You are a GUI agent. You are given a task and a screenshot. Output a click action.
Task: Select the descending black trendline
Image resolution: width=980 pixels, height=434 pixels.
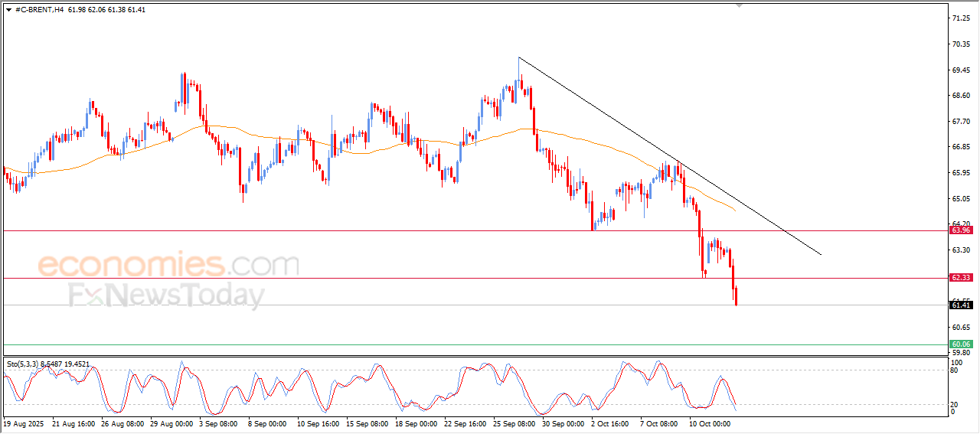[x=670, y=156]
